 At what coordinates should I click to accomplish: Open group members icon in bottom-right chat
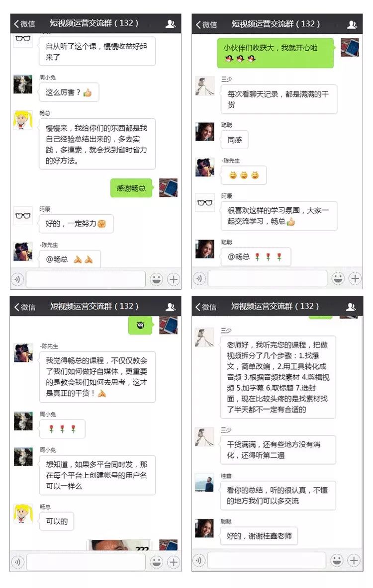pyautogui.click(x=351, y=307)
